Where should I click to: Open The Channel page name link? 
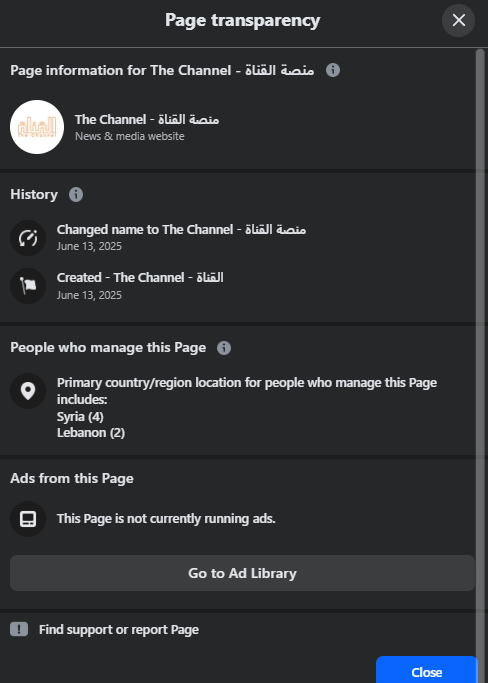point(147,119)
